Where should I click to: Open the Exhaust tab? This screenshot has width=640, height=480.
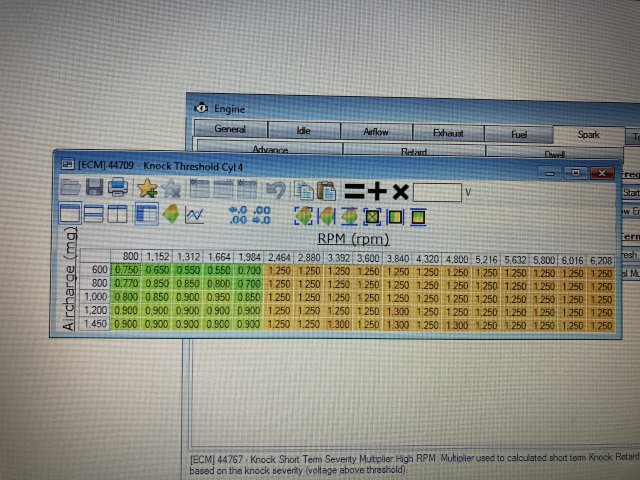click(x=447, y=132)
